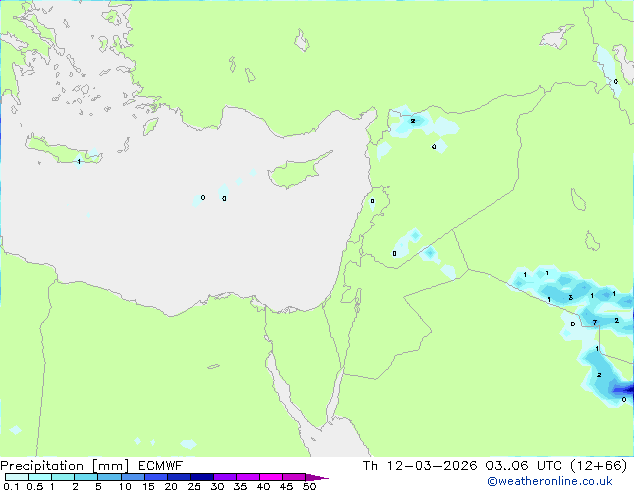Click the weatheronline.co.uk credit link
This screenshot has height=490, width=634.
550,481
